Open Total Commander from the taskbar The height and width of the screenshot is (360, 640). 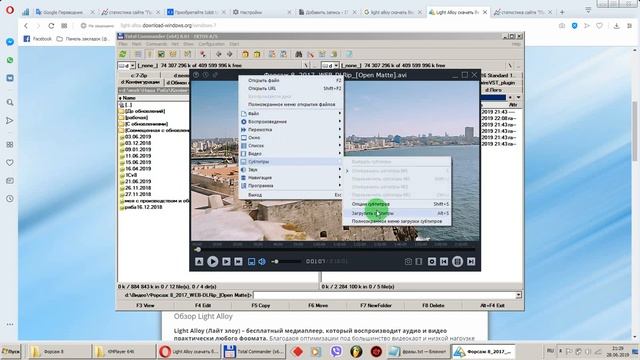click(253, 351)
